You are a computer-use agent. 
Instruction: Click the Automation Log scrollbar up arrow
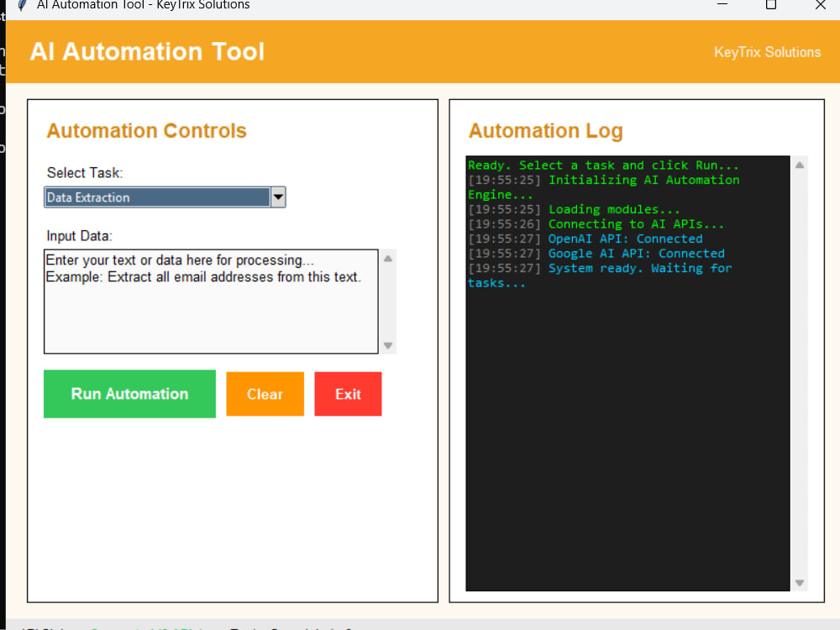coord(800,165)
